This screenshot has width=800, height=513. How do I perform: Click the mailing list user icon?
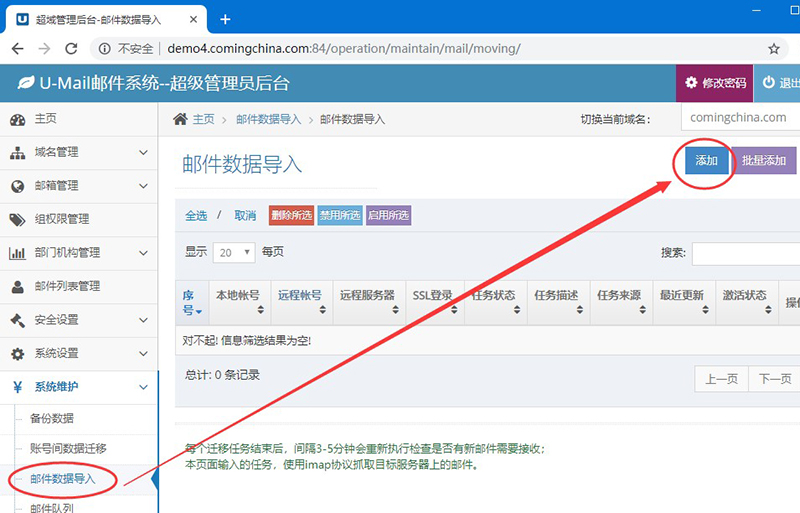coord(17,287)
